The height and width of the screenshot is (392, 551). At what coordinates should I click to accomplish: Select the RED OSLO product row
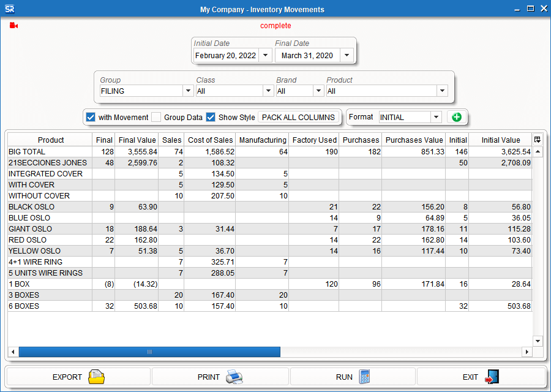270,239
